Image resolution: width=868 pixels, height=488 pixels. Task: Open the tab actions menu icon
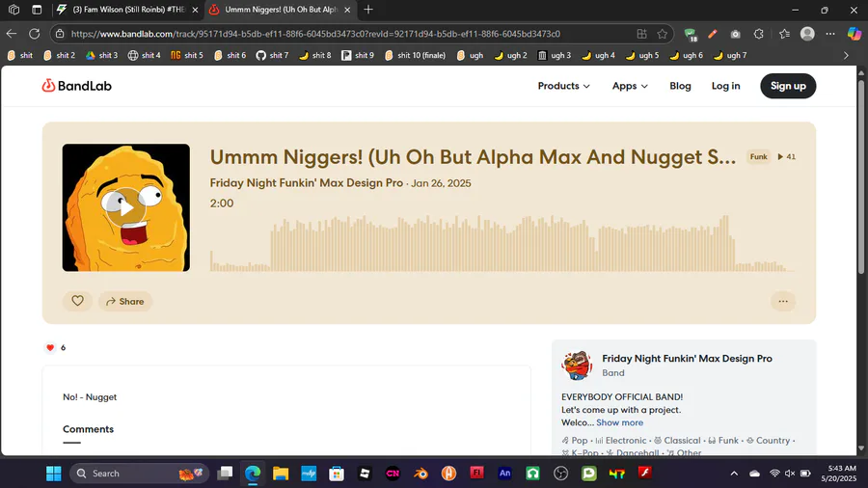37,10
